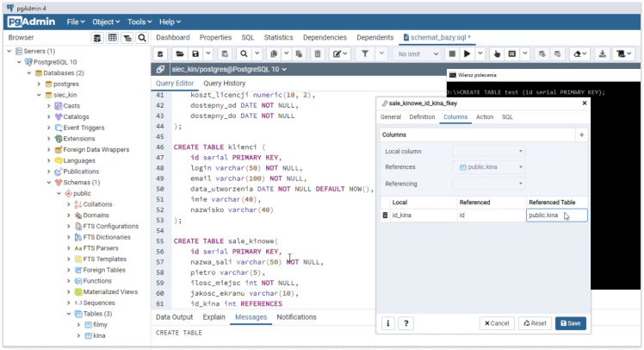This screenshot has height=350, width=644.
Task: Click the Filter funnel icon
Action: (x=365, y=53)
